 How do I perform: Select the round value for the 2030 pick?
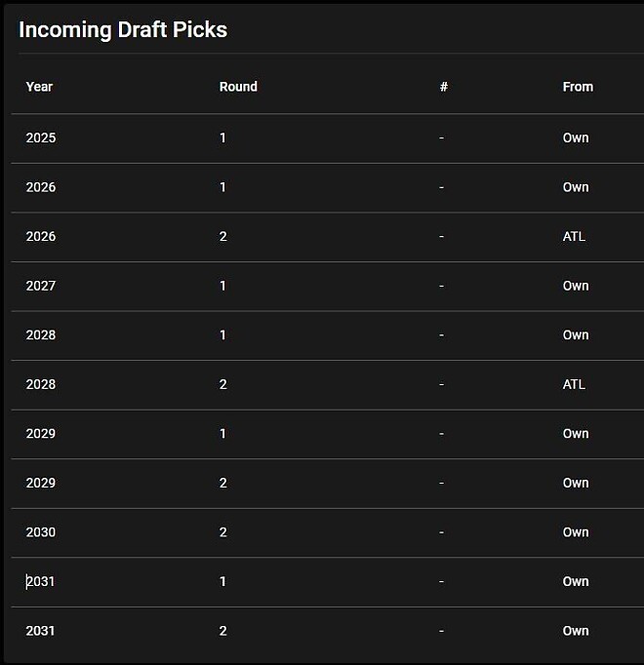click(x=223, y=532)
